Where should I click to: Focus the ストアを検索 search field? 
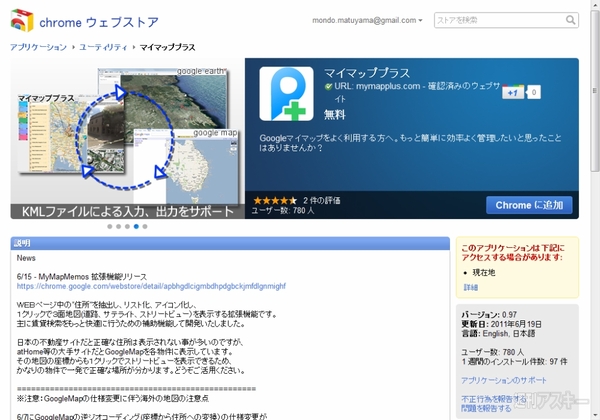point(499,20)
